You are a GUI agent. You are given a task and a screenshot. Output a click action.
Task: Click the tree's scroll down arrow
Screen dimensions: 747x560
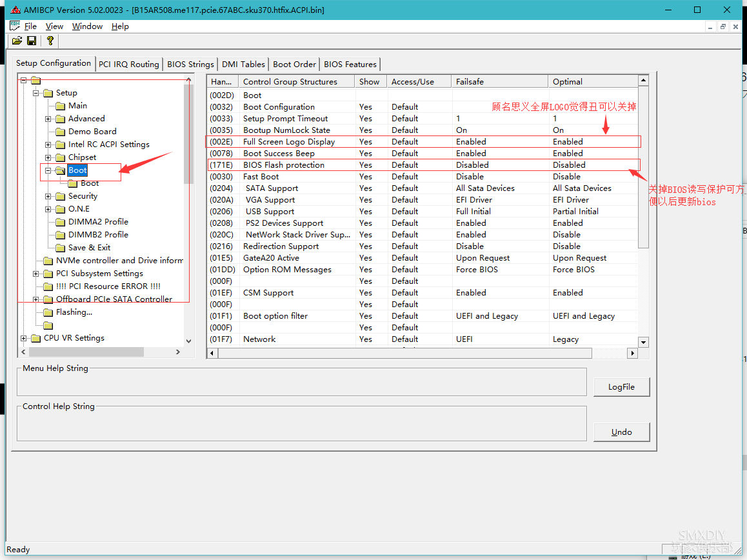tap(188, 341)
